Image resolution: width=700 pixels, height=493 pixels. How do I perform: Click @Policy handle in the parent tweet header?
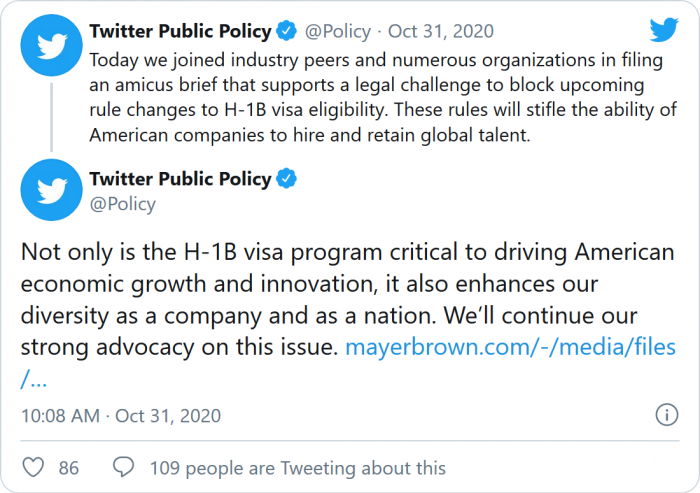click(x=338, y=30)
